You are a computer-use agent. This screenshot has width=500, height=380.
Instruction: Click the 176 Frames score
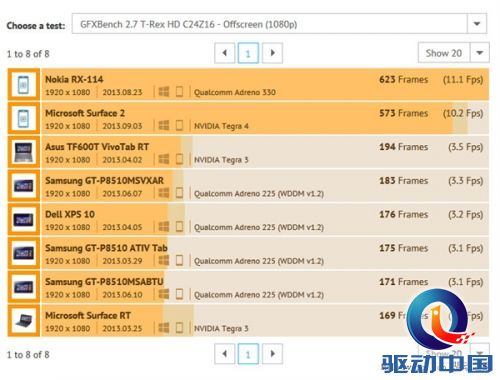click(403, 214)
